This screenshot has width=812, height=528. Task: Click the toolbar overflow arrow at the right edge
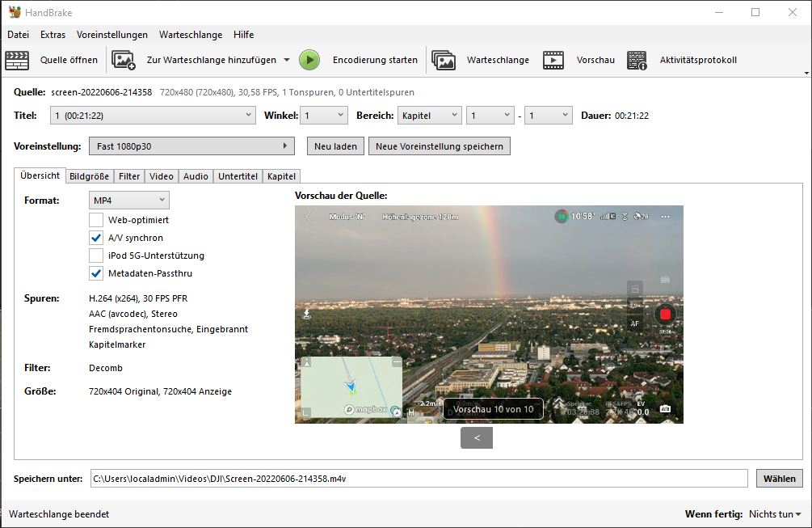[x=806, y=73]
